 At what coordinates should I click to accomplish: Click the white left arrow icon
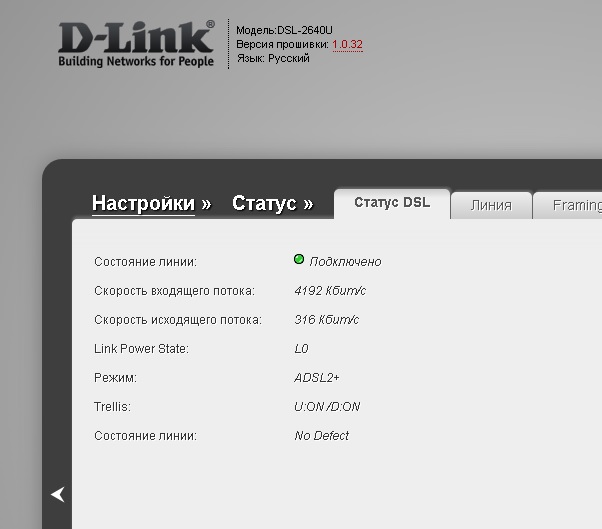click(x=58, y=494)
